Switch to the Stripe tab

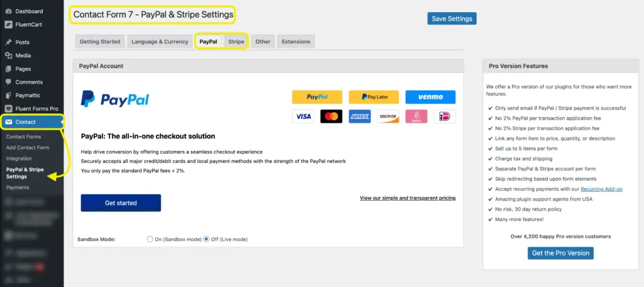pyautogui.click(x=236, y=42)
